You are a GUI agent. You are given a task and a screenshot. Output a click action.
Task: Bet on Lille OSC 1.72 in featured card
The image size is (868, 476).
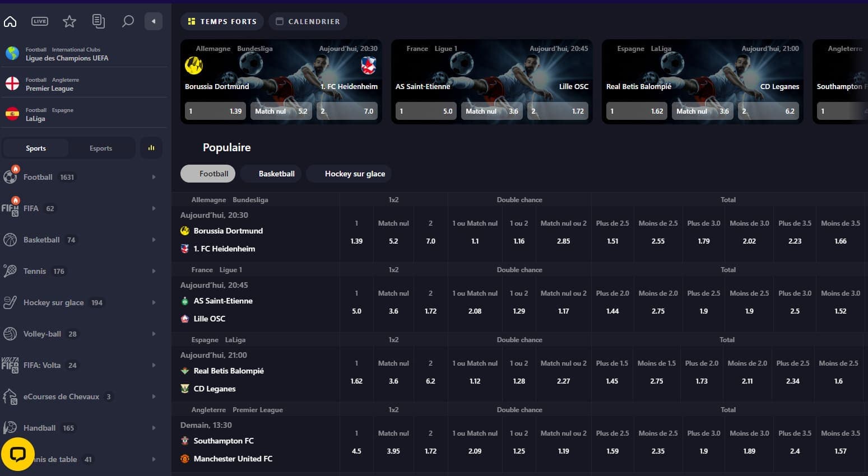pyautogui.click(x=558, y=111)
